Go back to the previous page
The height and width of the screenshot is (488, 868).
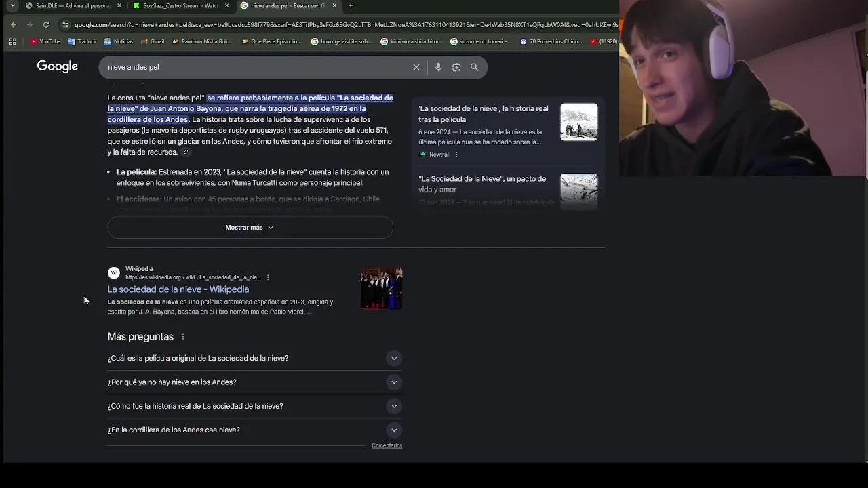click(x=13, y=25)
